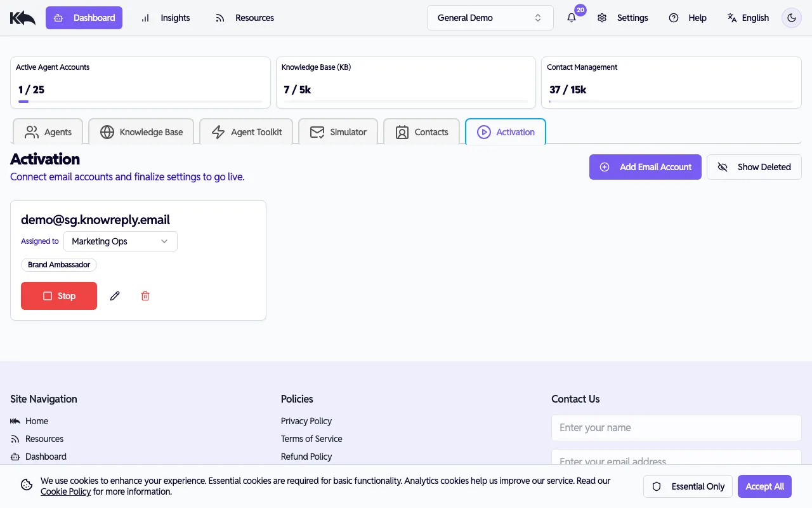Click the Settings gear icon
The width and height of the screenshot is (812, 508).
(x=601, y=18)
